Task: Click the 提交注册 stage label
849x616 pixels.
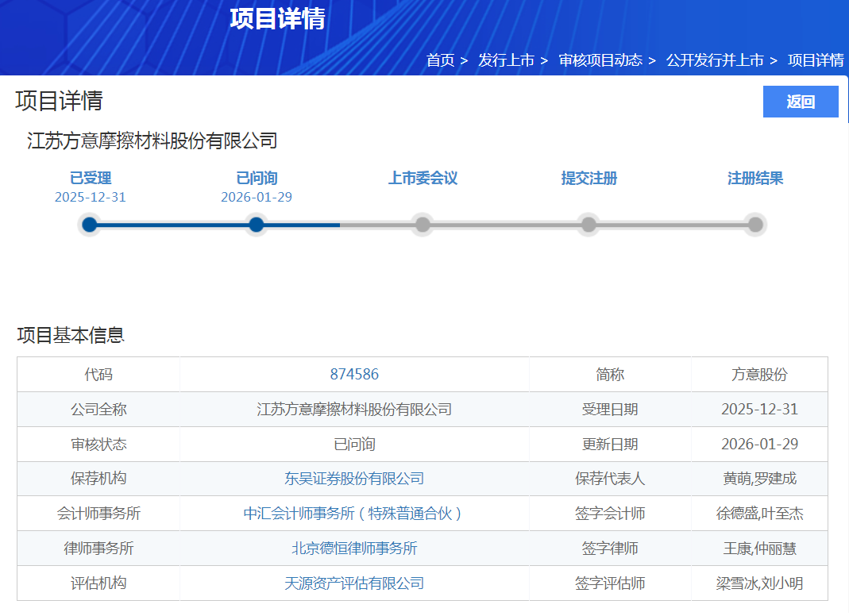Action: (589, 178)
